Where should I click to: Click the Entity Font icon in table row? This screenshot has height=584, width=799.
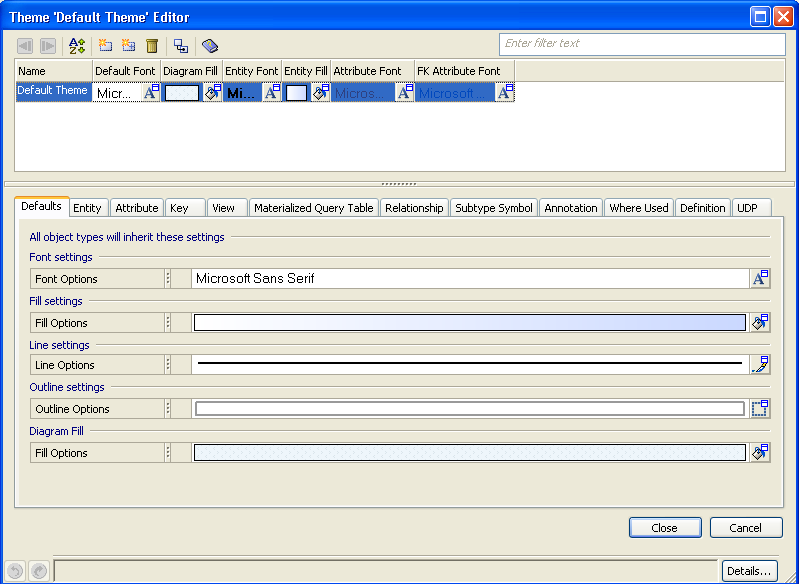click(x=271, y=93)
